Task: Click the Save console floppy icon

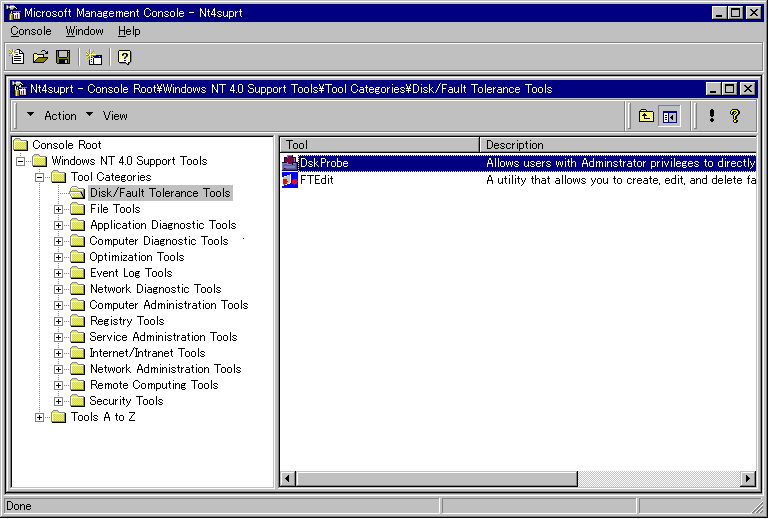Action: click(63, 57)
